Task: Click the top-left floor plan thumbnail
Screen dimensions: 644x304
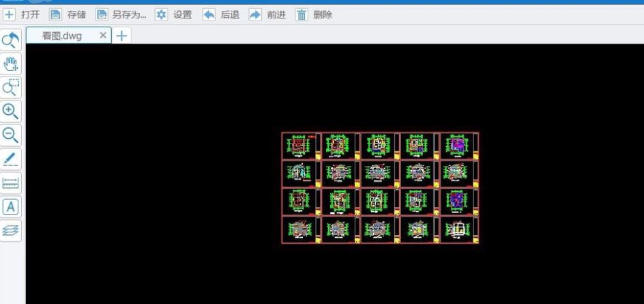Action: (300, 146)
